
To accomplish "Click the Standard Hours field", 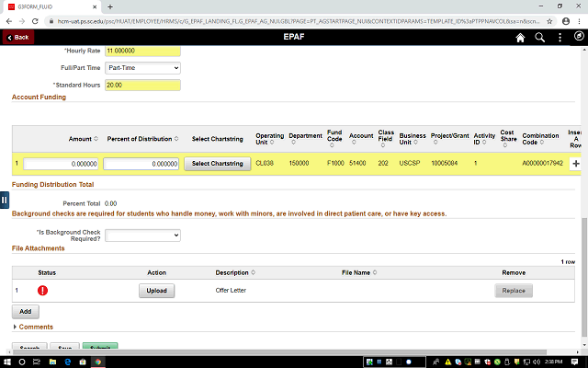I will point(142,86).
